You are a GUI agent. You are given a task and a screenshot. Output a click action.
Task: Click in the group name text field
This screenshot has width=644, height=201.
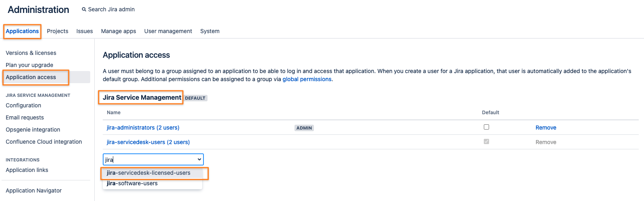pos(149,159)
